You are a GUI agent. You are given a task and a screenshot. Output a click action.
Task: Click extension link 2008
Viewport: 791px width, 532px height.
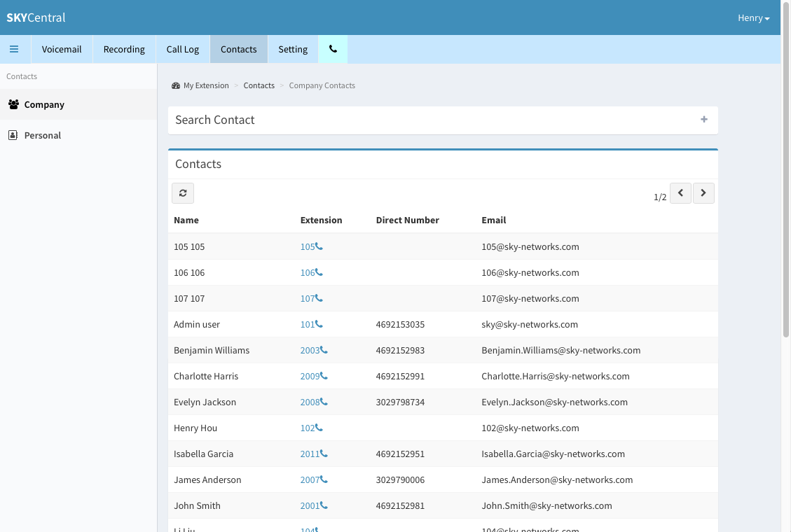pos(310,402)
